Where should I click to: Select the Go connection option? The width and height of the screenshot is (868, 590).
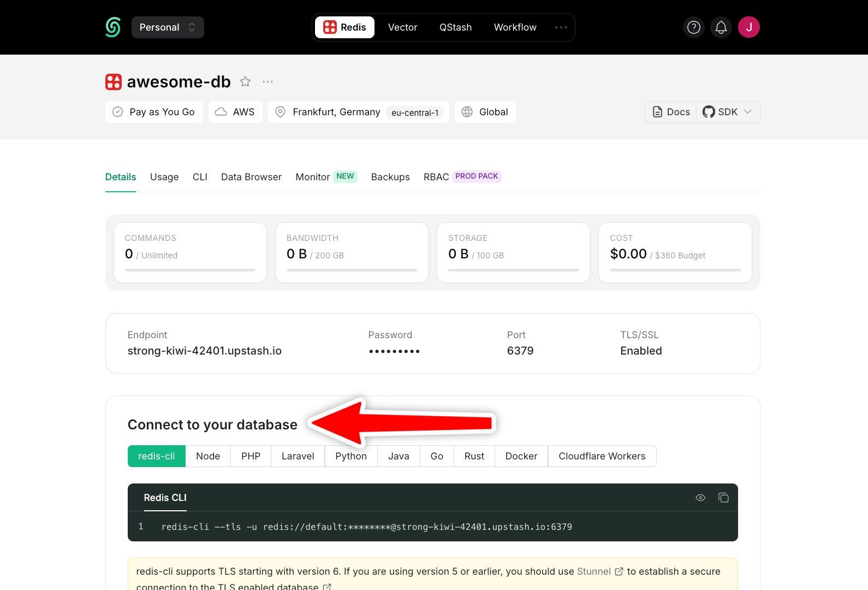click(437, 456)
